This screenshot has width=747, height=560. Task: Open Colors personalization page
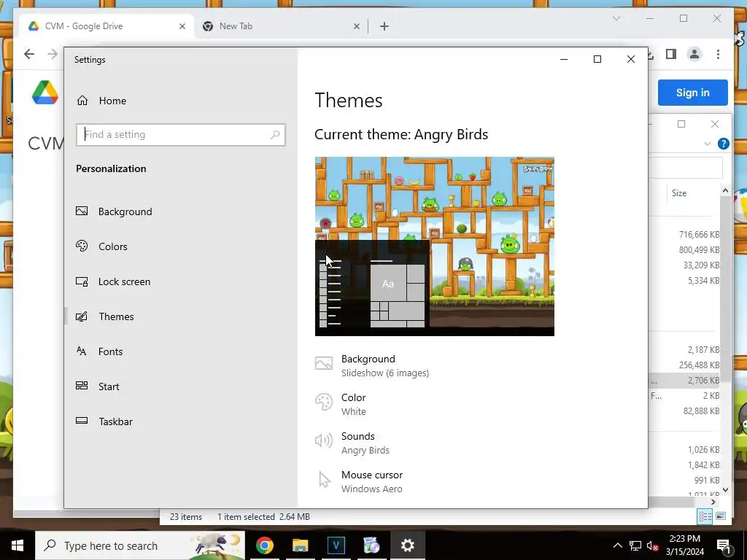pos(102,246)
